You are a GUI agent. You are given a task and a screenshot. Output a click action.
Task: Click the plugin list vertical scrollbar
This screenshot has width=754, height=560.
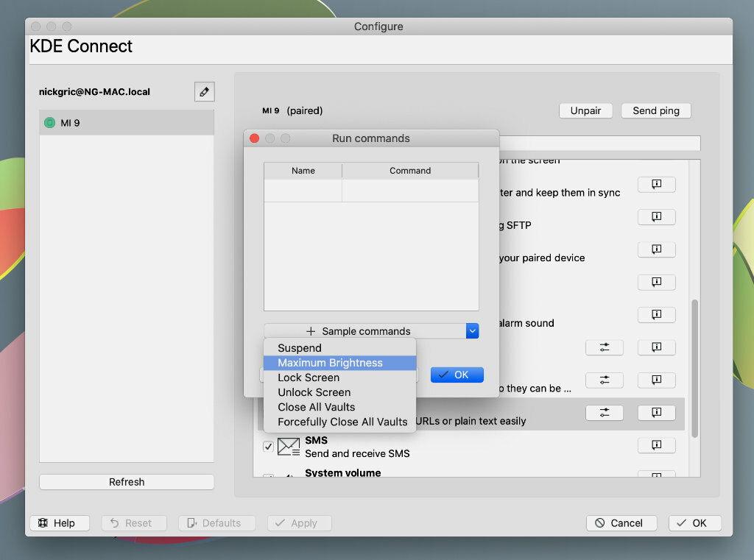click(694, 368)
